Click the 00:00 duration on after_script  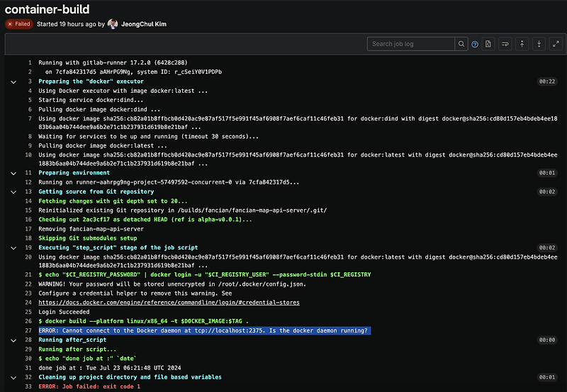coord(547,340)
